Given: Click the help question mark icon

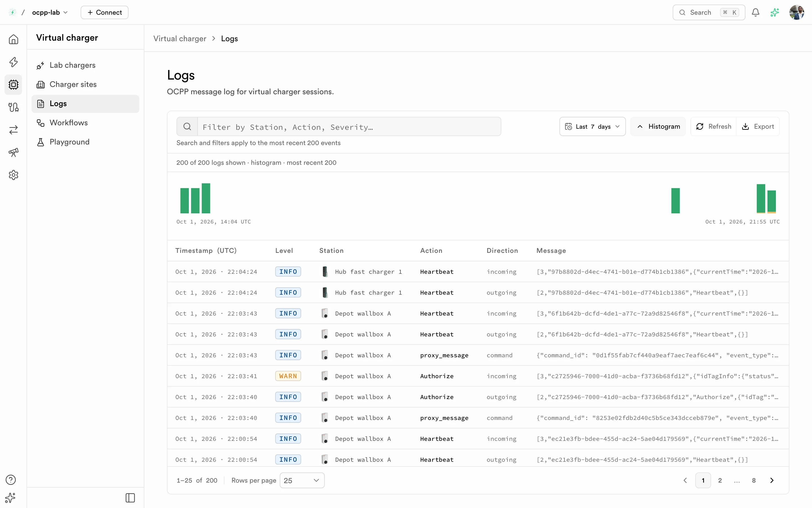Looking at the screenshot, I should point(11,479).
